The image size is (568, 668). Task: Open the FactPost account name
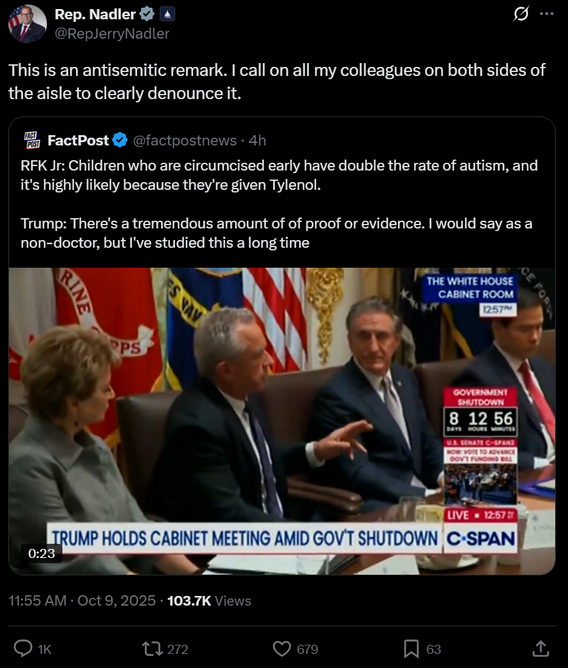coord(78,140)
